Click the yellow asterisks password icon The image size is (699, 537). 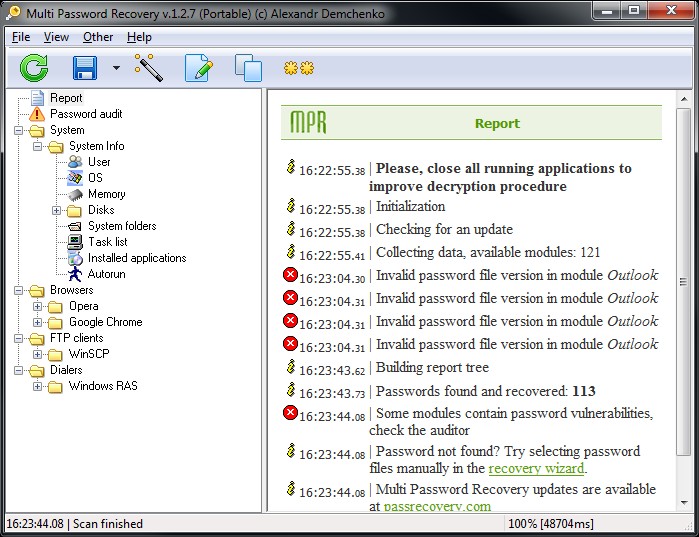298,68
